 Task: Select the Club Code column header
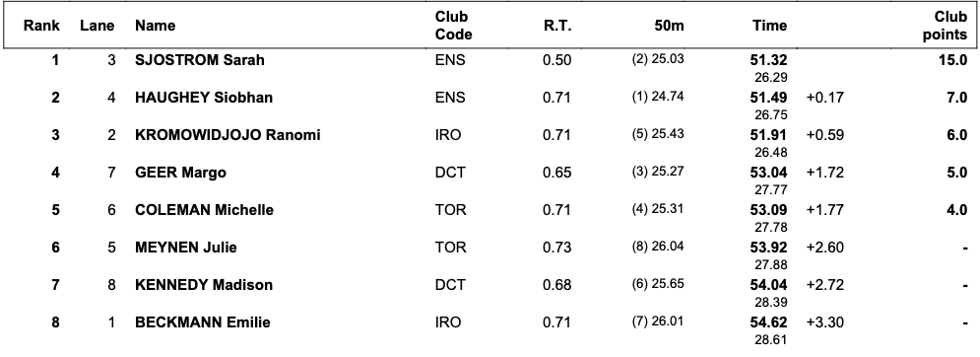click(453, 26)
